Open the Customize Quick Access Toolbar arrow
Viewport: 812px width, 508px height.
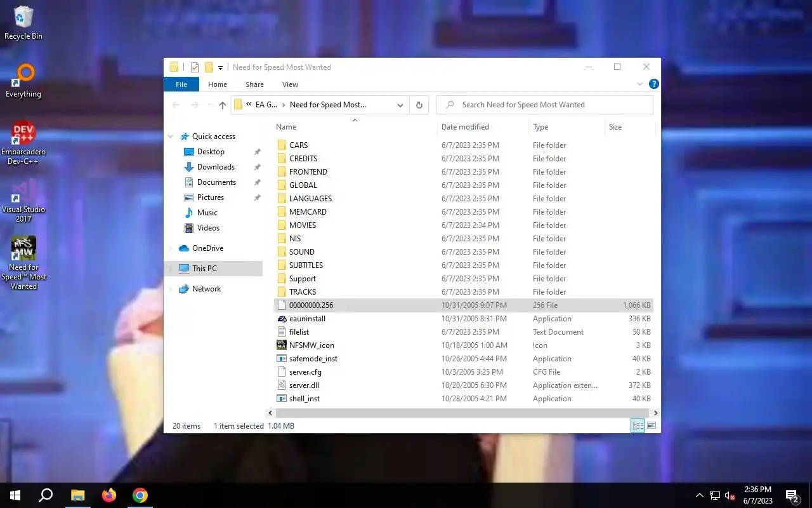(220, 67)
